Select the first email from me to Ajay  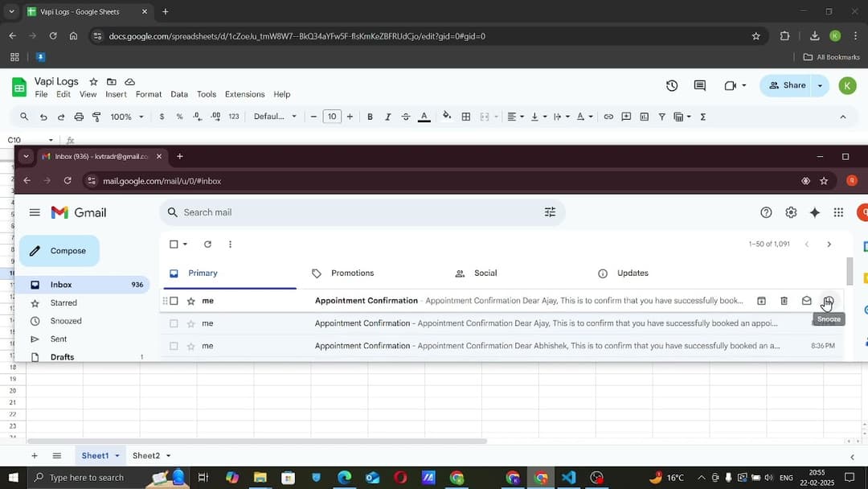(174, 301)
